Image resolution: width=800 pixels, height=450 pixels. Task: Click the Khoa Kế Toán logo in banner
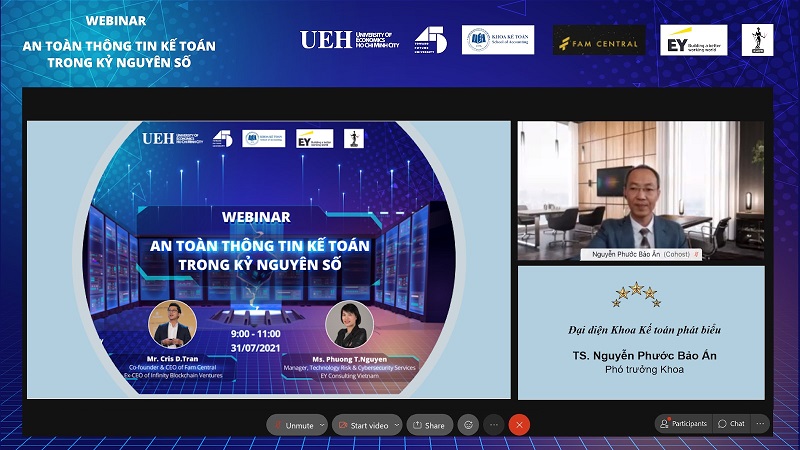[498, 39]
